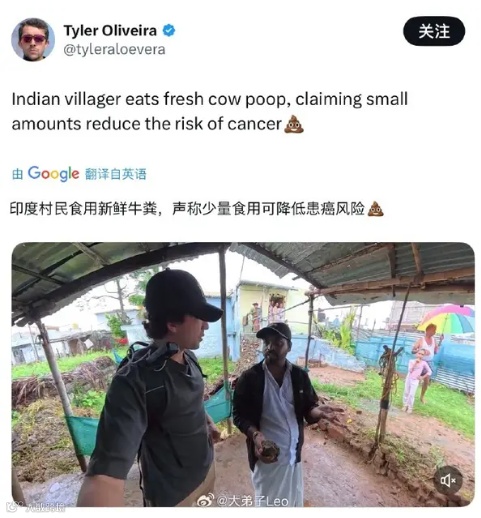Click the 翻译自英语 translation label

click(115, 174)
